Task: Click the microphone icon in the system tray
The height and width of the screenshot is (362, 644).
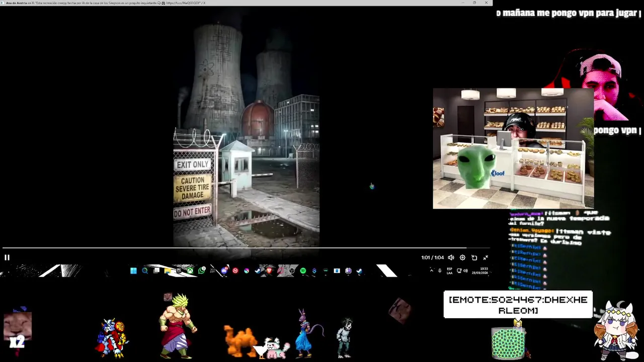Action: [x=440, y=270]
